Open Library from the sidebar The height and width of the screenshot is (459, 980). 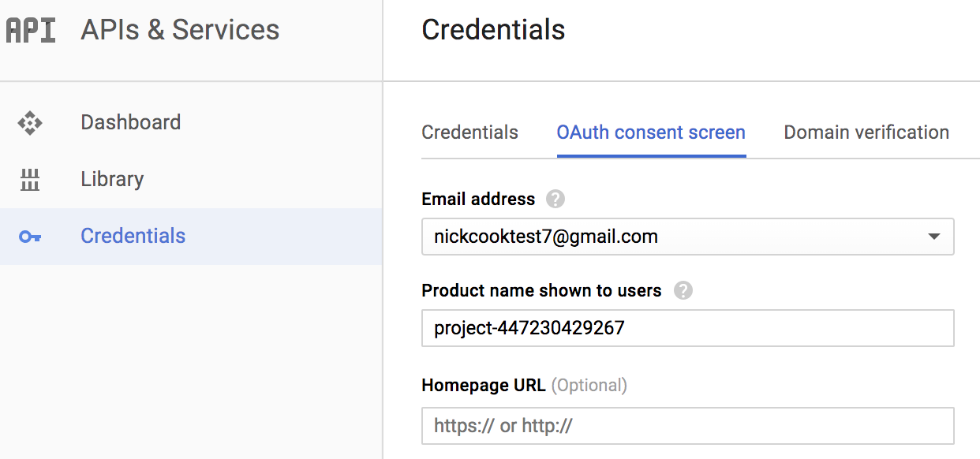[111, 179]
